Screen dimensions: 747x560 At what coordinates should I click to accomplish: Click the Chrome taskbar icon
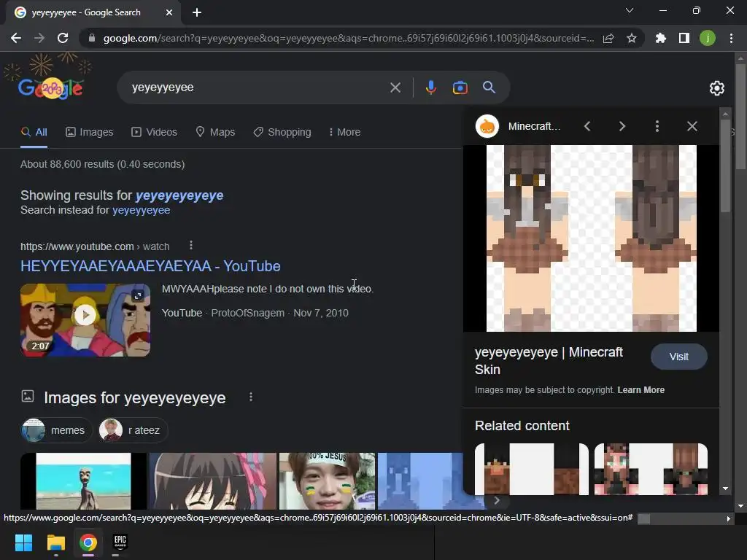coord(88,542)
